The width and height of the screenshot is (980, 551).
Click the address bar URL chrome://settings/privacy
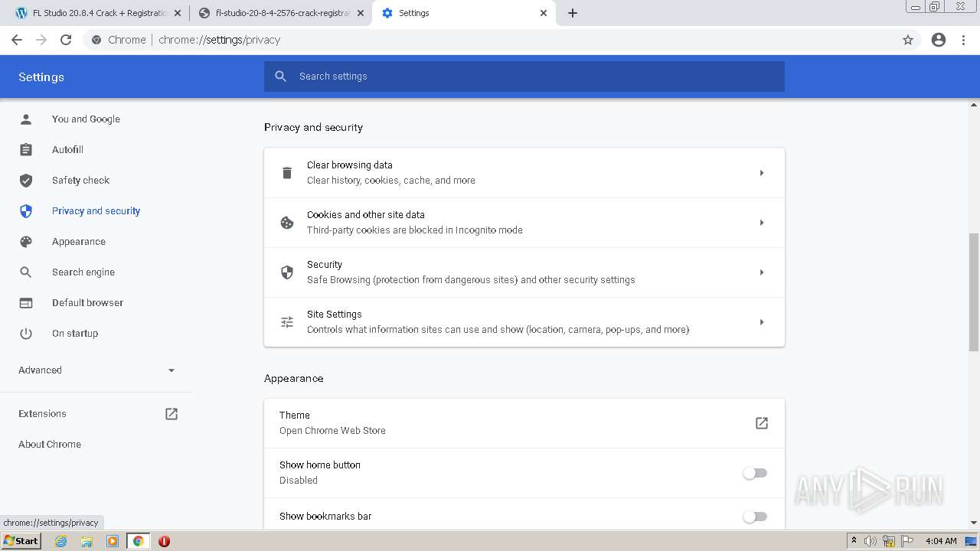pyautogui.click(x=220, y=40)
